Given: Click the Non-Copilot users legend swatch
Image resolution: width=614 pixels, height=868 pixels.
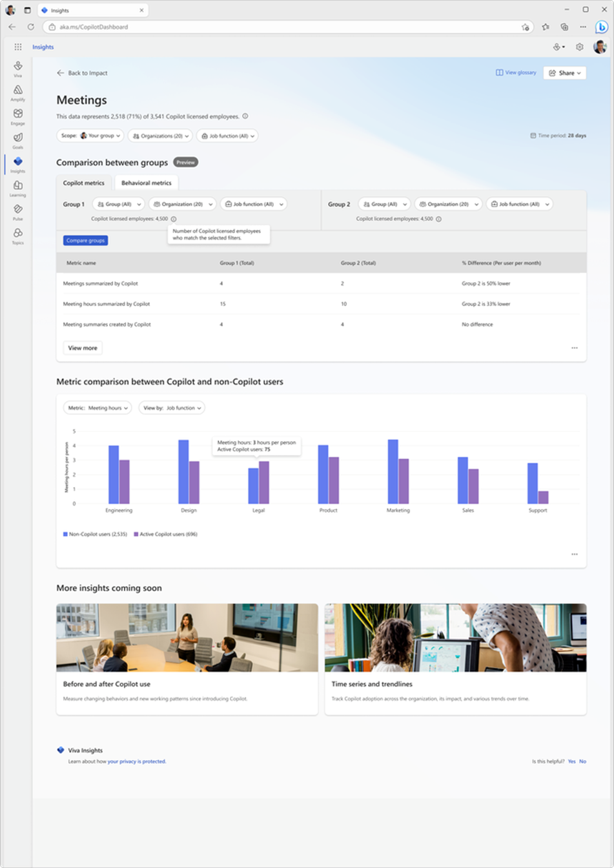Looking at the screenshot, I should (65, 534).
